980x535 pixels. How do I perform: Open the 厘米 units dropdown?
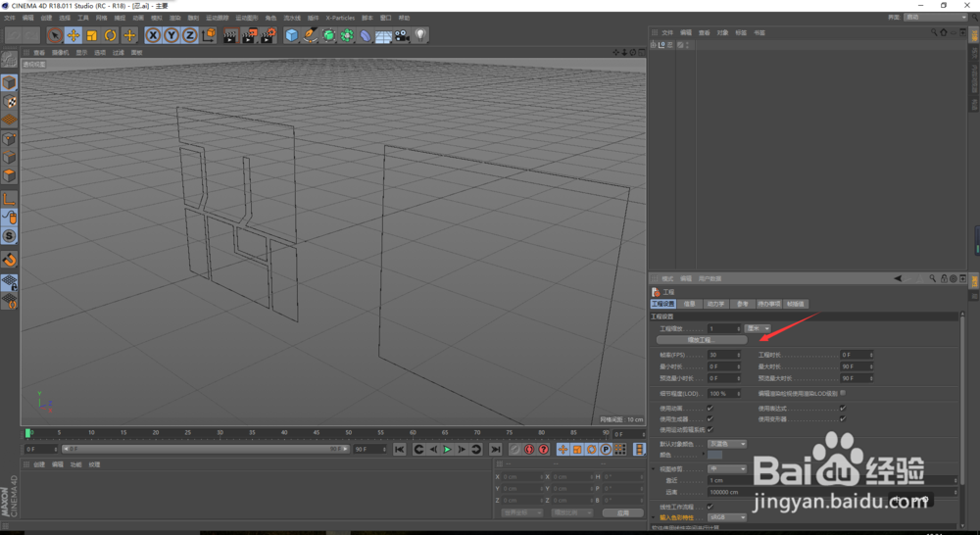pos(758,328)
